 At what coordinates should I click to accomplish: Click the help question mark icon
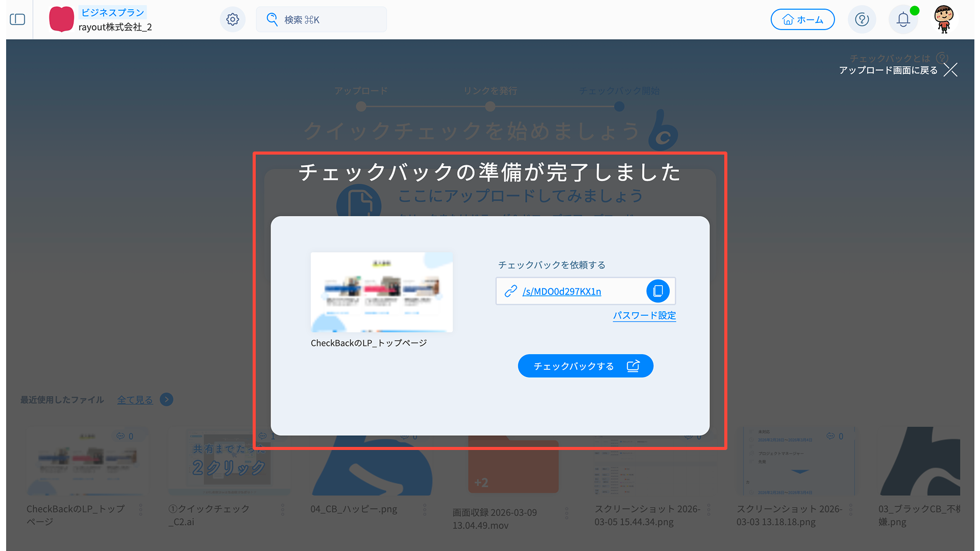coord(862,19)
